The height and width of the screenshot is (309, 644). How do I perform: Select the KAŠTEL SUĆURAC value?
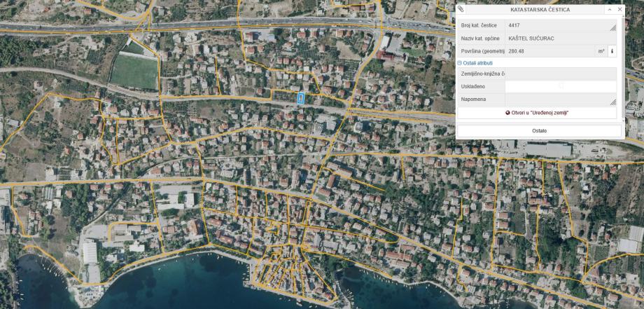pos(531,39)
